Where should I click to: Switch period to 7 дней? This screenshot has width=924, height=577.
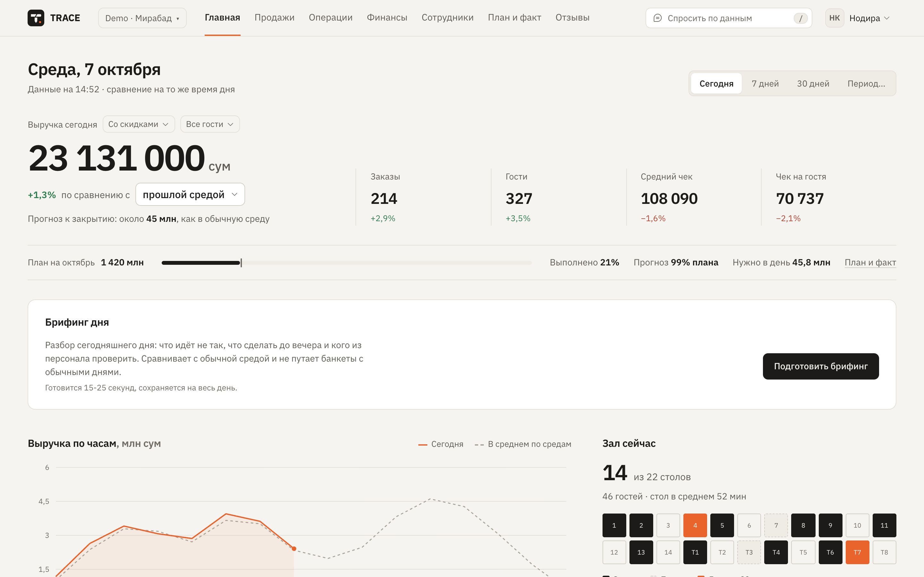click(x=765, y=84)
